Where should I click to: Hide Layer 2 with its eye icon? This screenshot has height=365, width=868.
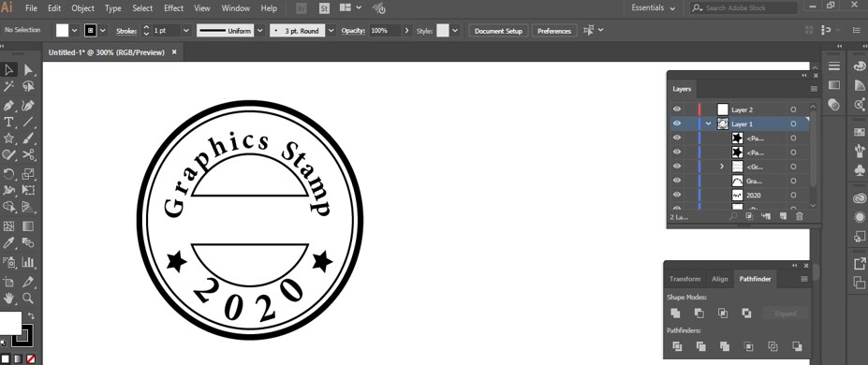pos(677,109)
